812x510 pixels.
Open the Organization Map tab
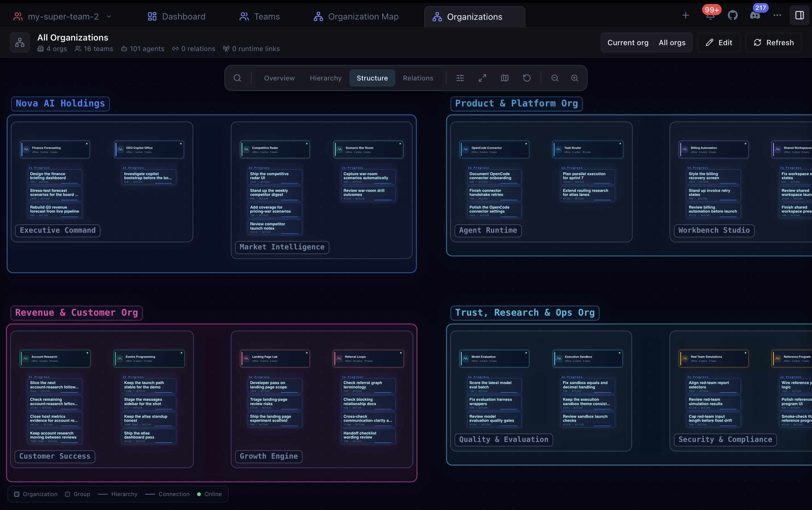point(356,16)
